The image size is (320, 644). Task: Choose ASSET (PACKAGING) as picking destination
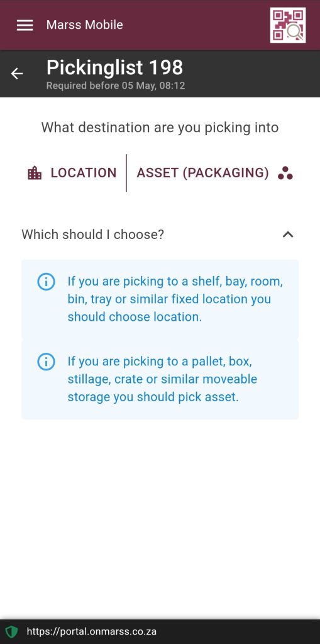coord(214,173)
